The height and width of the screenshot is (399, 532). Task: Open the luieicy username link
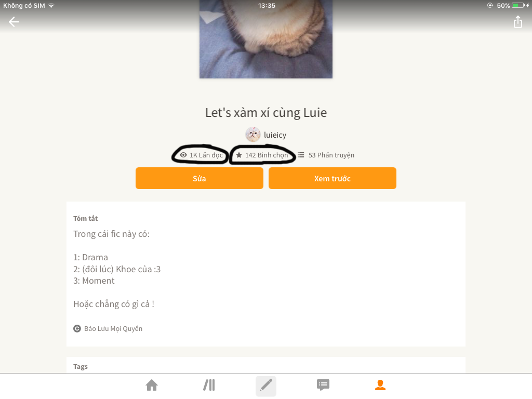pos(275,135)
